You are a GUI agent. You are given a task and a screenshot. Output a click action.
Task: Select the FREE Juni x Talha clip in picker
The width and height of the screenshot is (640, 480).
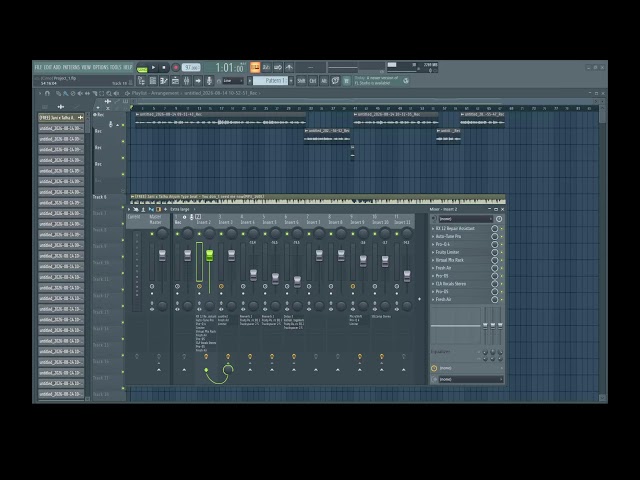tap(61, 118)
